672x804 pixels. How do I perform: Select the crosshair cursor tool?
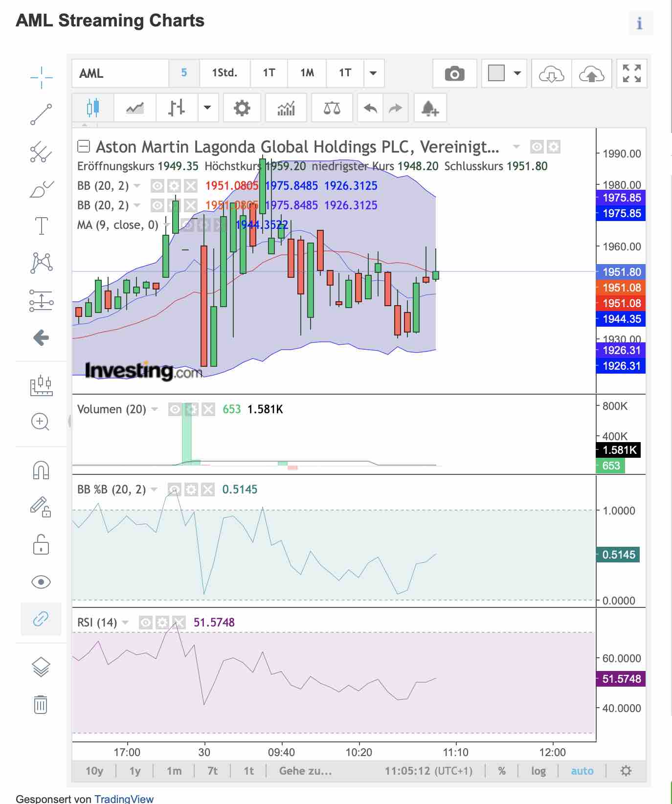pos(41,77)
